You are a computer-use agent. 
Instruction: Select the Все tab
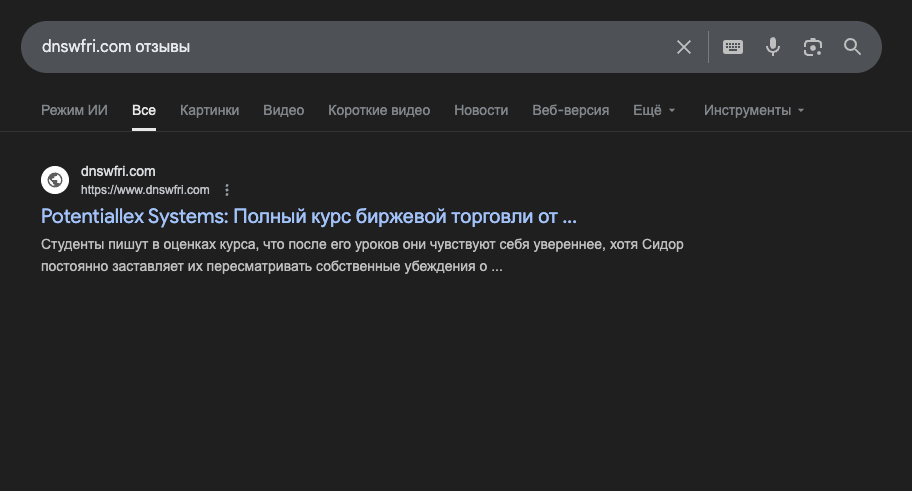click(144, 110)
